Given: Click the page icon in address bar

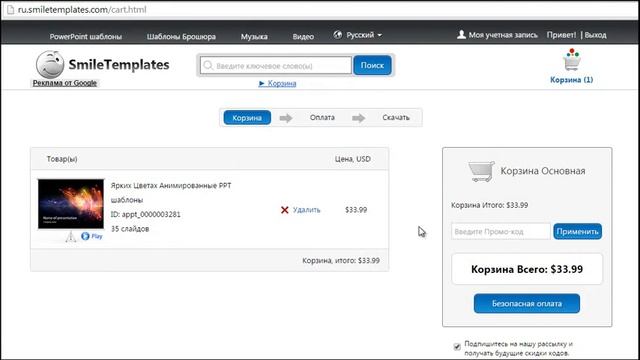Looking at the screenshot, I should [x=11, y=9].
